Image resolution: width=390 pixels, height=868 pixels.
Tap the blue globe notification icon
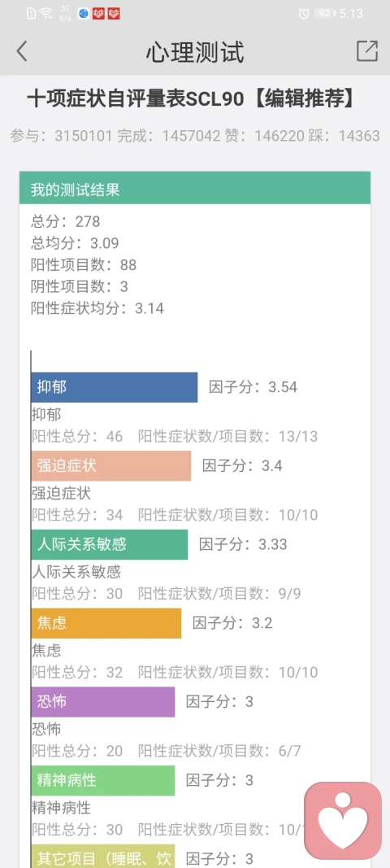click(x=84, y=13)
